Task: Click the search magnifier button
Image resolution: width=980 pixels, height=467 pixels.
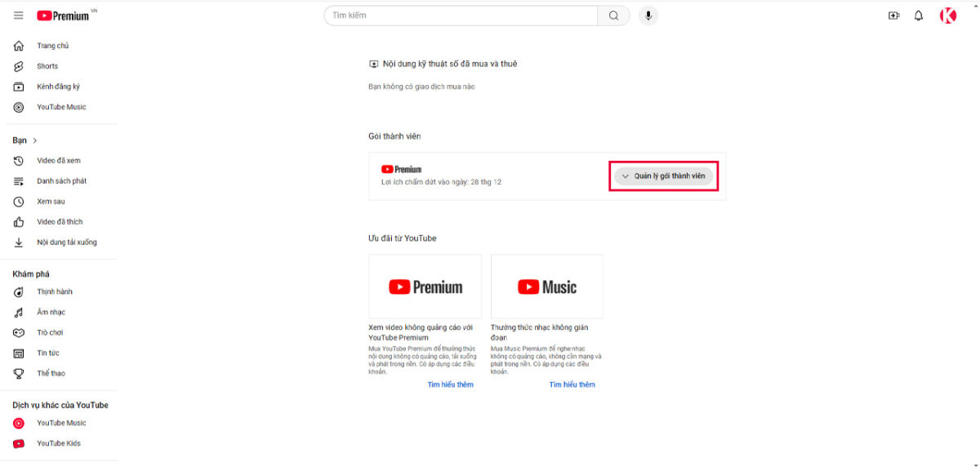Action: (613, 16)
